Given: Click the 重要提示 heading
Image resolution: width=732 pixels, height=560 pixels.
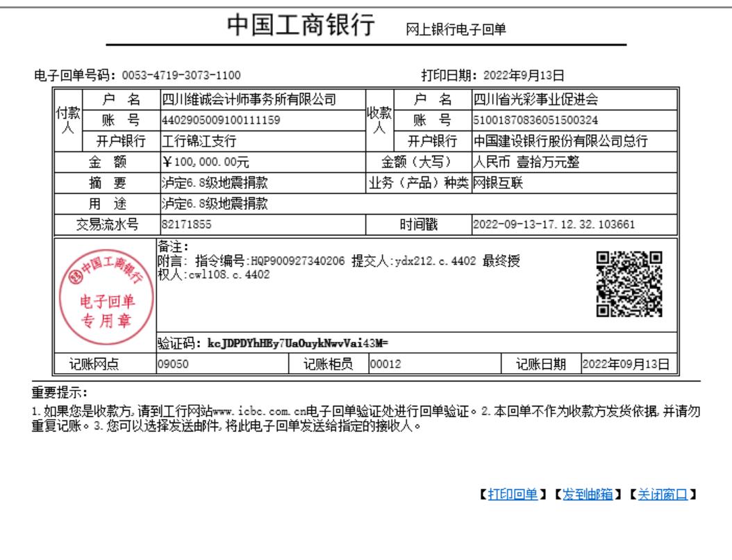Looking at the screenshot, I should (x=59, y=393).
